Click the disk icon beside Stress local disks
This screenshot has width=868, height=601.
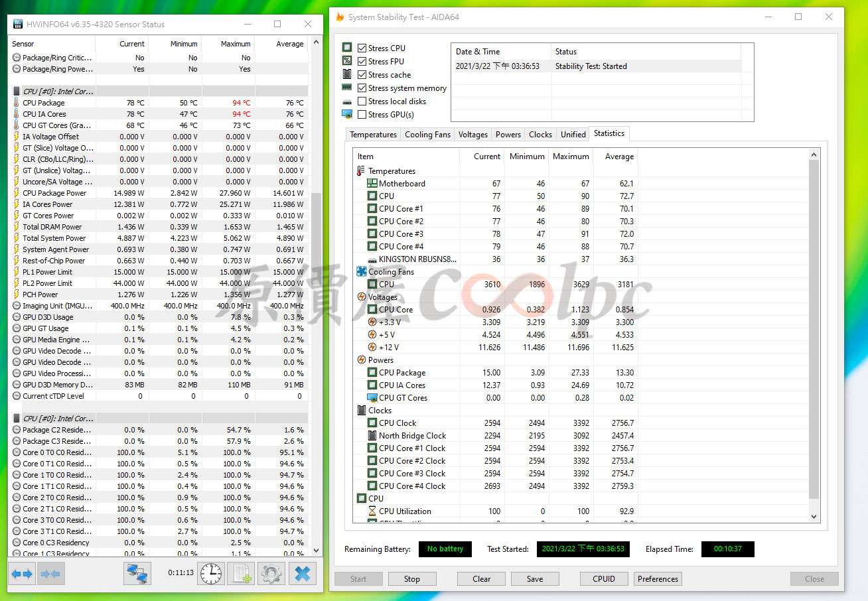pos(346,101)
